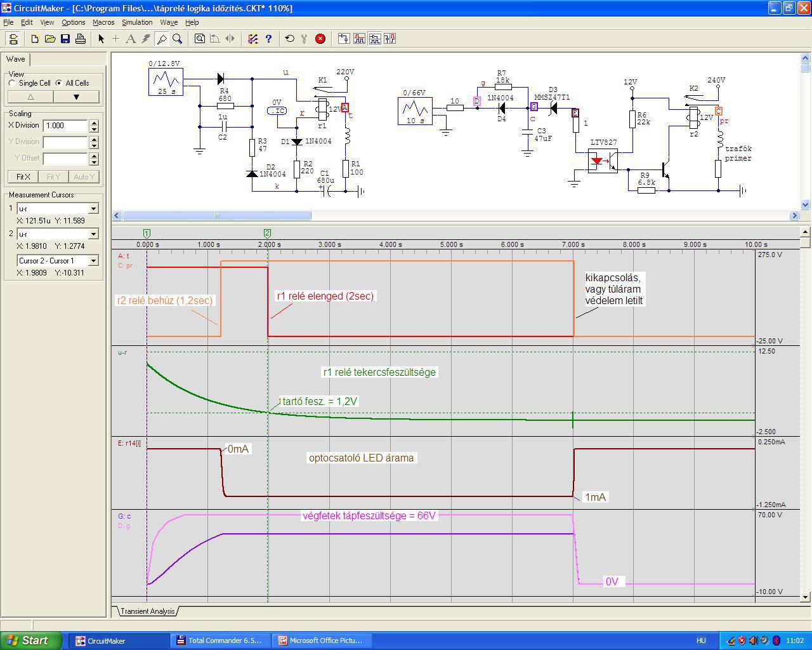The width and height of the screenshot is (812, 650).
Task: Expand the Cursor 2 - Cursor 1 dropdown
Action: coord(93,261)
